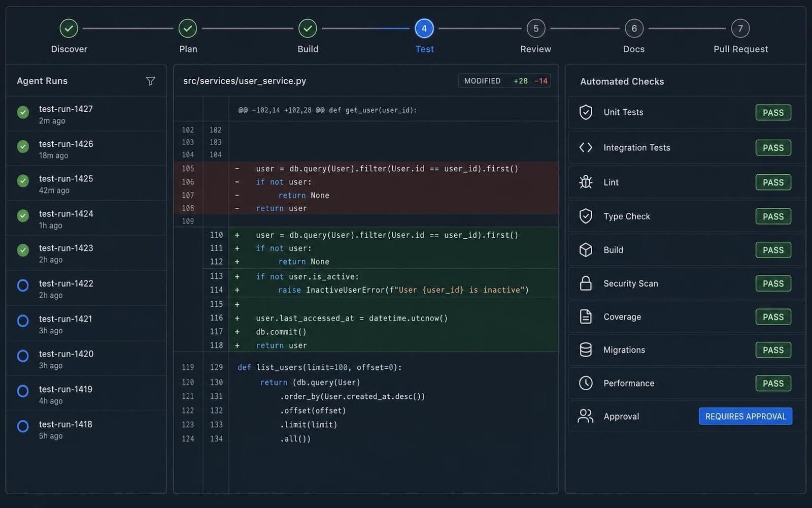Click the Coverage document icon

586,316
